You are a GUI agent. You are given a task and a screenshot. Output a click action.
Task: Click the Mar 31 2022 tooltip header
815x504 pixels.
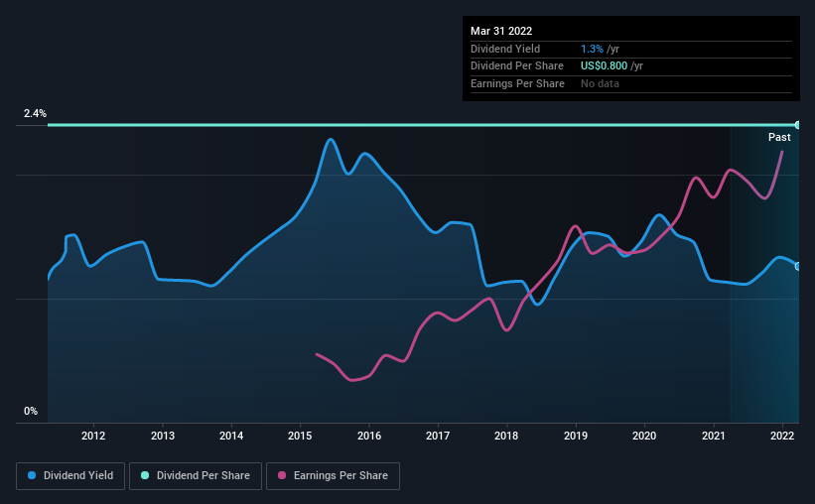point(501,31)
